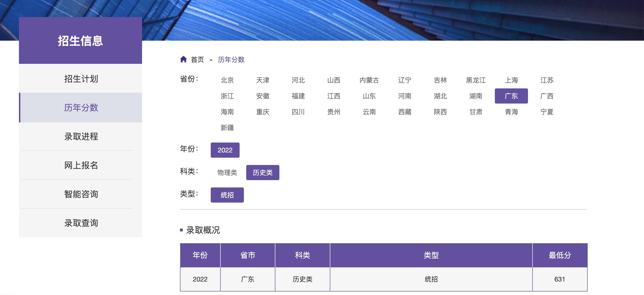The height and width of the screenshot is (295, 644).
Task: Click 科类 table column header
Action: pyautogui.click(x=303, y=255)
